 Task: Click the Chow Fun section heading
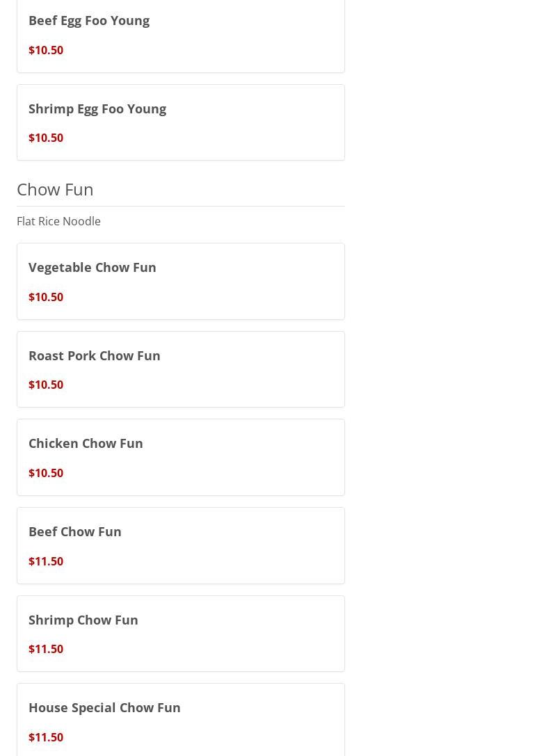coord(55,189)
